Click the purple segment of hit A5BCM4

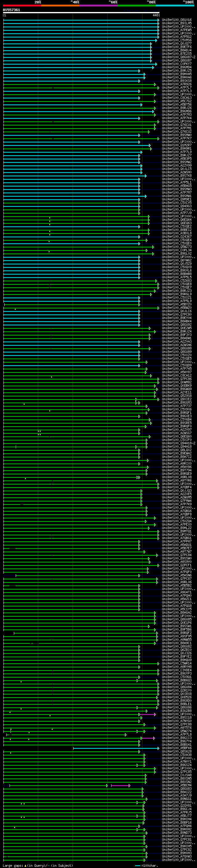(x=120, y=785)
